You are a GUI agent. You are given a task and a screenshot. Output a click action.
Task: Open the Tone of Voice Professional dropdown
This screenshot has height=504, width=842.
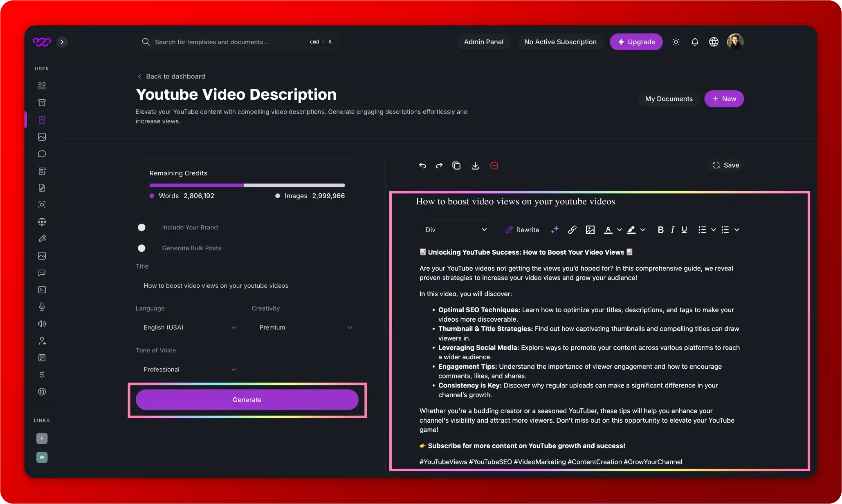(189, 370)
